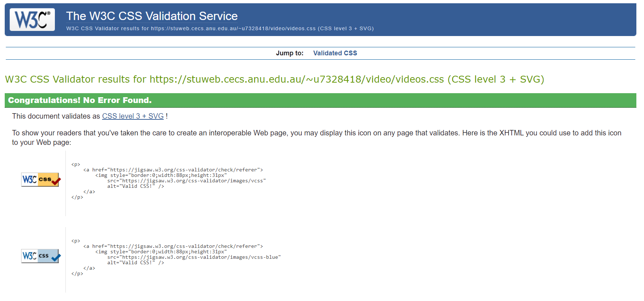Click the vcss image src line in first code block
This screenshot has height=301, width=644.
pos(186,181)
